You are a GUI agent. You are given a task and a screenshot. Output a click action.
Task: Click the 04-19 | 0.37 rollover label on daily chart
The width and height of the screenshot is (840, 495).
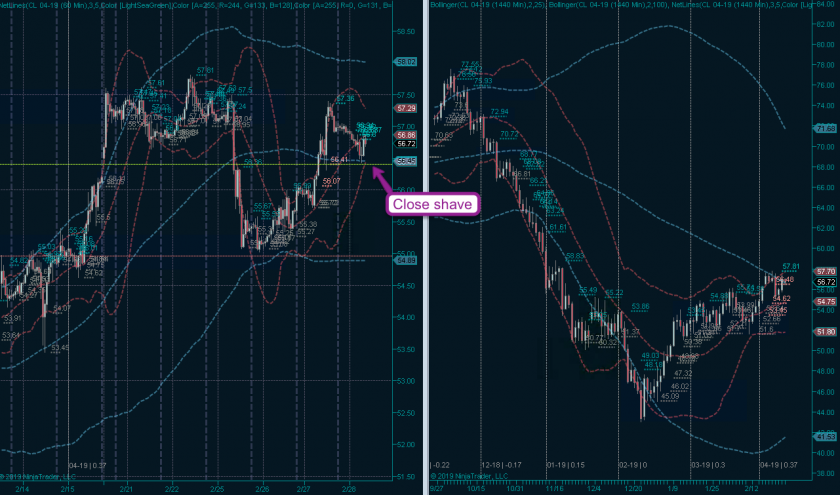pos(778,465)
